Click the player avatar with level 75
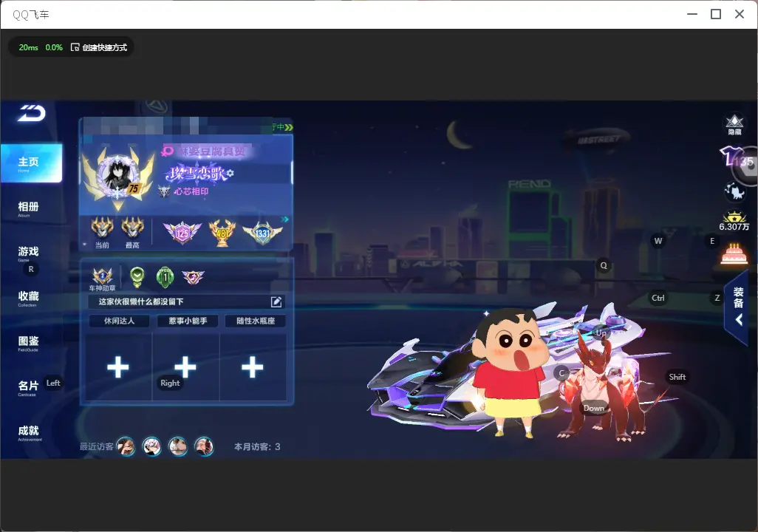 click(x=118, y=177)
